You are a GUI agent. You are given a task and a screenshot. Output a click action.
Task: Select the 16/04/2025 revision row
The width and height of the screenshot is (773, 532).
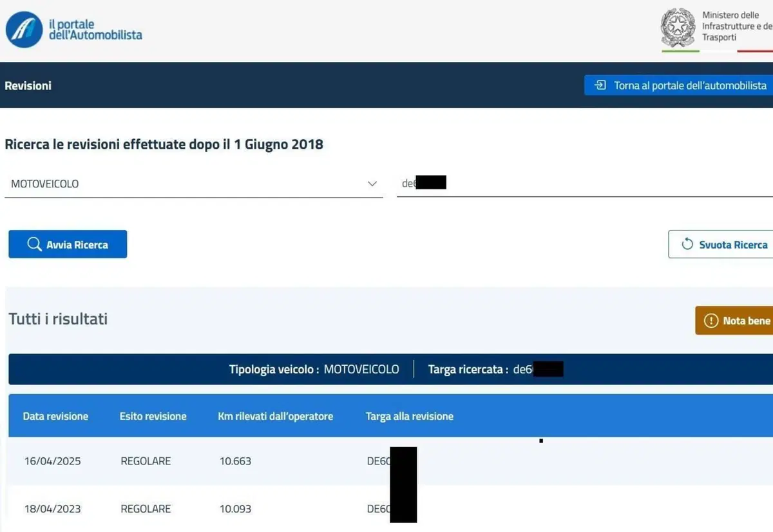[x=390, y=461]
